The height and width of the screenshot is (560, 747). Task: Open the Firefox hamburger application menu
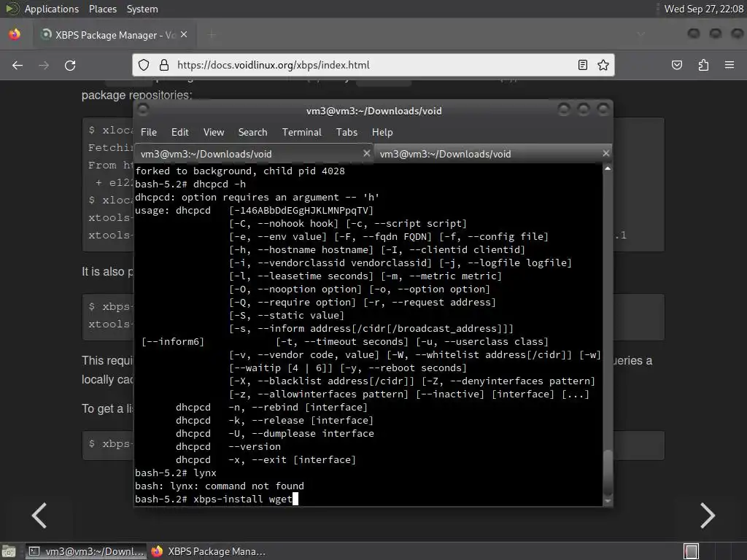click(x=729, y=65)
